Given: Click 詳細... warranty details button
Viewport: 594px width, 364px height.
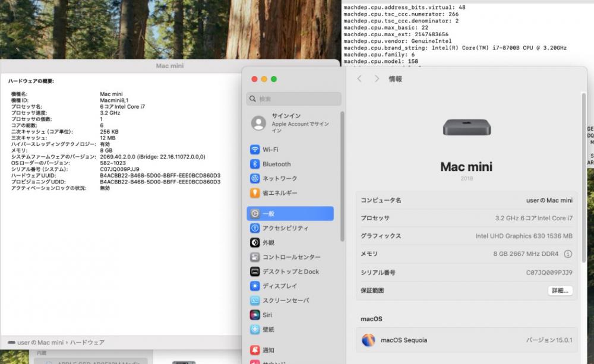Looking at the screenshot, I should click(560, 290).
